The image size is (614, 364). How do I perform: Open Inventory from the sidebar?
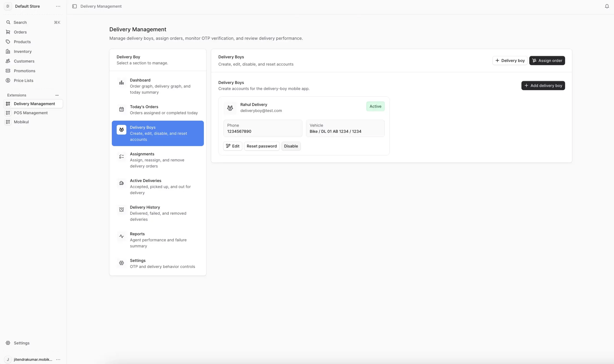(x=33, y=52)
